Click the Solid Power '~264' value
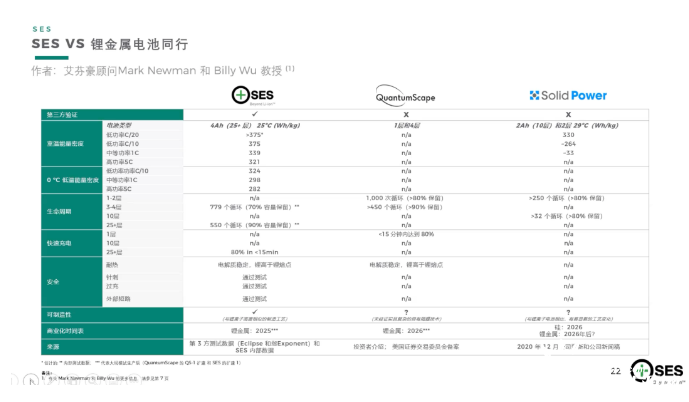The width and height of the screenshot is (689, 402). click(x=568, y=144)
